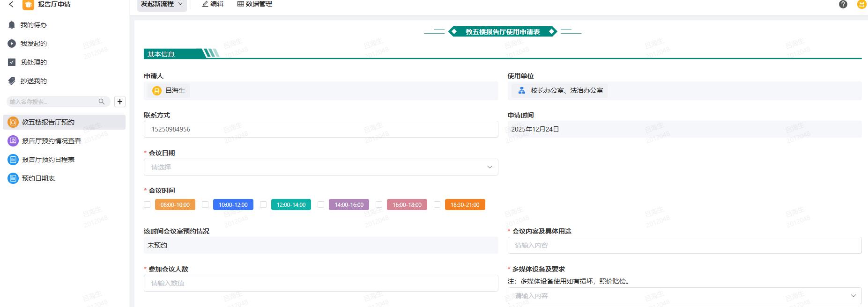Check the 08:00-10:00 time slot checkbox
The width and height of the screenshot is (868, 307).
[x=147, y=205]
